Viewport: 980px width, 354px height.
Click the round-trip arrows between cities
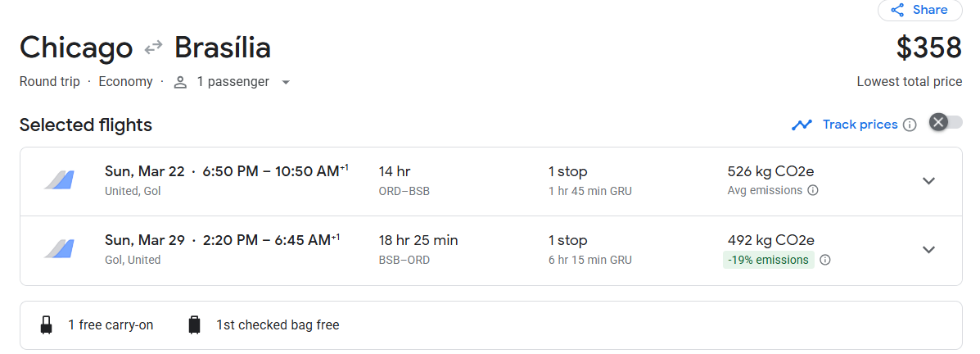pos(153,48)
